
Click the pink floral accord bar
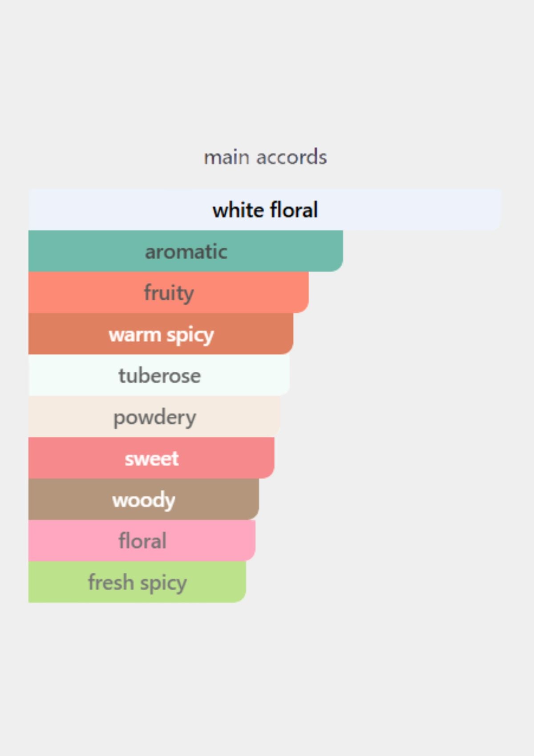click(142, 540)
